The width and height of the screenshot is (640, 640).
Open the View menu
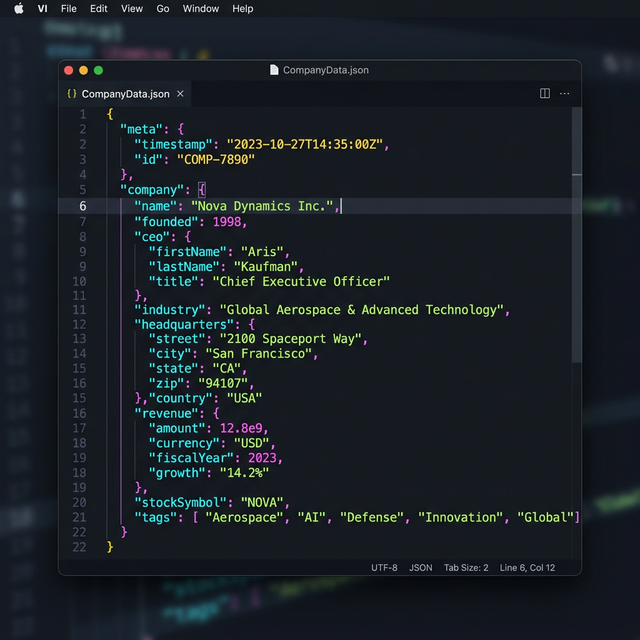(x=132, y=9)
